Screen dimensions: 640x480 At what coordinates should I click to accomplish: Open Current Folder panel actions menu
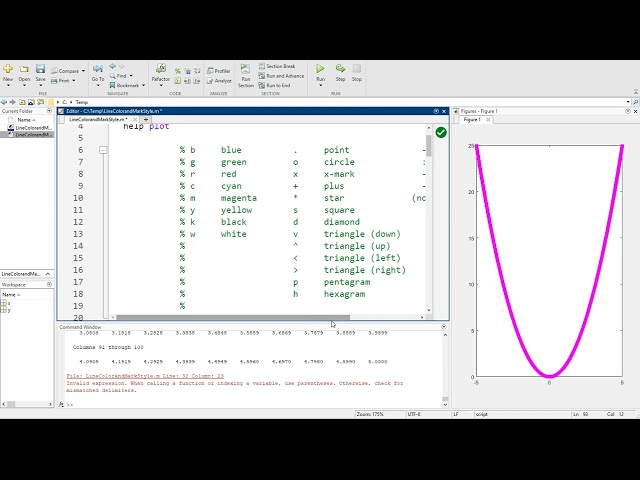pyautogui.click(x=49, y=111)
